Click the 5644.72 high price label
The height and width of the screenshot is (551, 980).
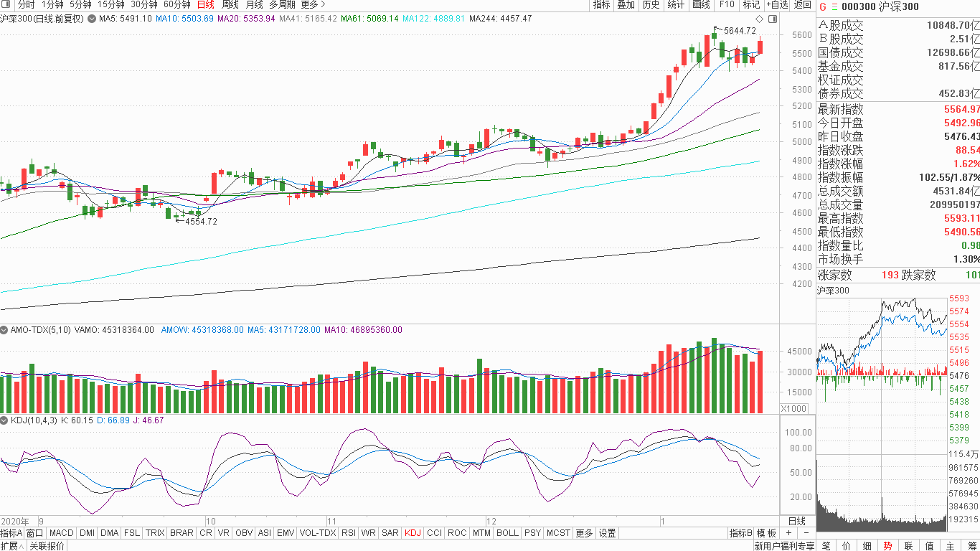click(x=740, y=30)
